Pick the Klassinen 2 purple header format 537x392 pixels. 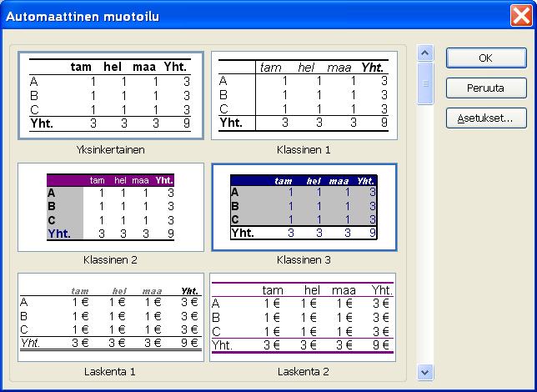click(x=111, y=208)
